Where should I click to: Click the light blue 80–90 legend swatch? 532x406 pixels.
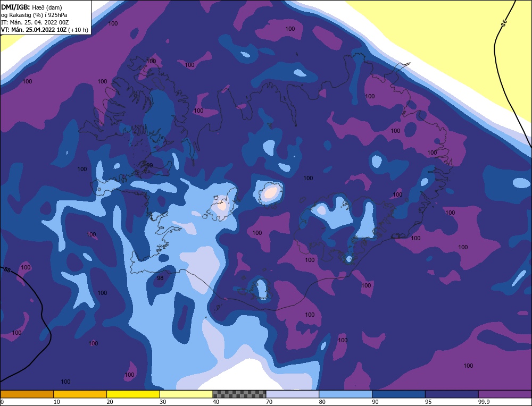point(345,394)
